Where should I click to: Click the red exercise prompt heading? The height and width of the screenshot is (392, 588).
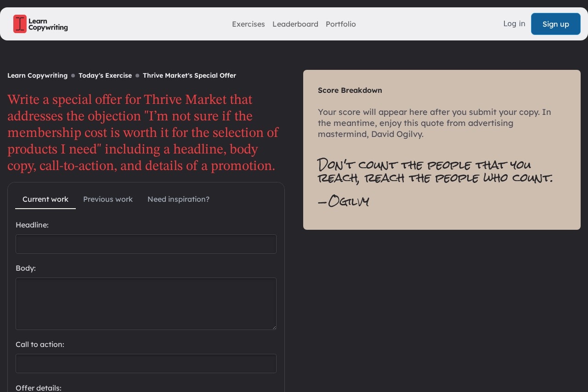[x=143, y=132]
